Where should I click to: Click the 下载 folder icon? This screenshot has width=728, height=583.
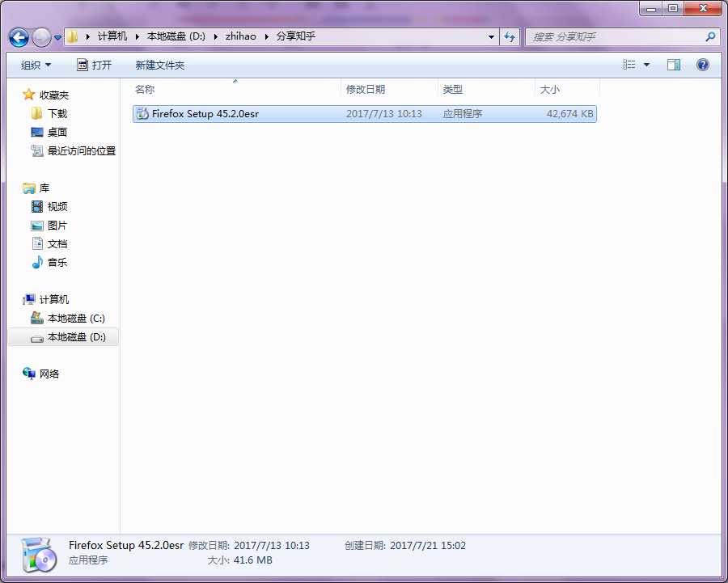tap(36, 113)
